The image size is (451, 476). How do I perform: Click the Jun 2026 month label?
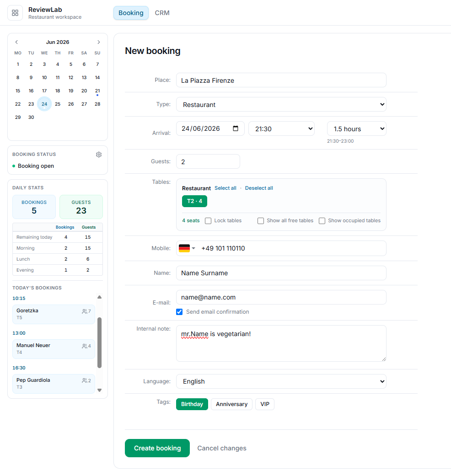pos(58,42)
